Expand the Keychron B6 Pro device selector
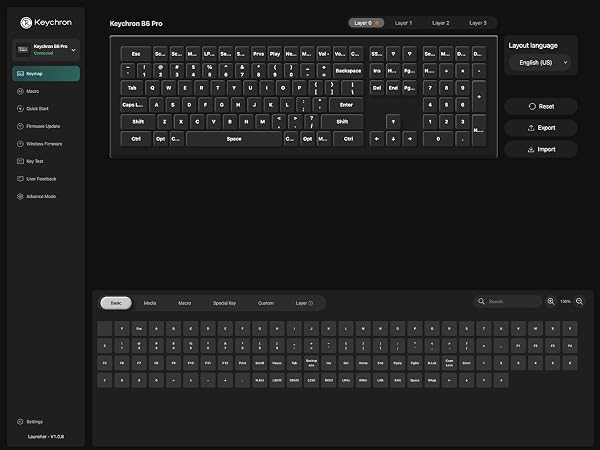Screen dimensions: 600x450 pyautogui.click(x=46, y=50)
